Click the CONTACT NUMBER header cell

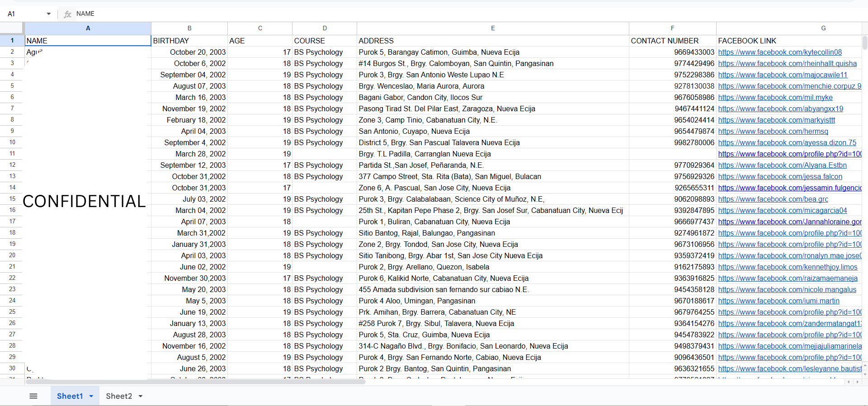(x=673, y=41)
